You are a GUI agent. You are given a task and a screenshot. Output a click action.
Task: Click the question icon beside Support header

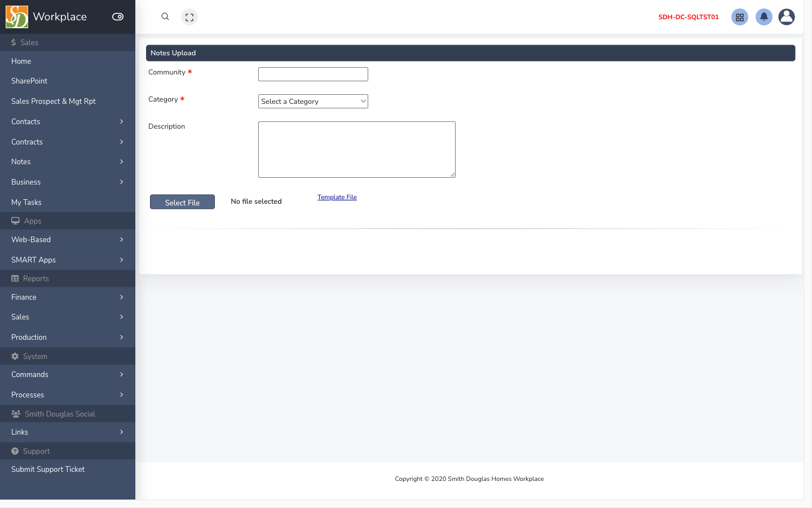point(15,452)
